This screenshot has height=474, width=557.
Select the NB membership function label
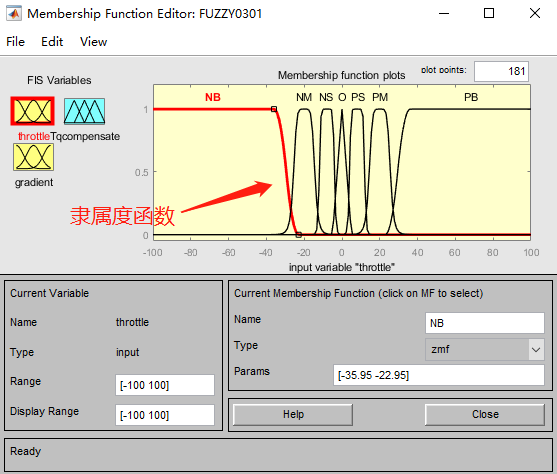pos(213,97)
